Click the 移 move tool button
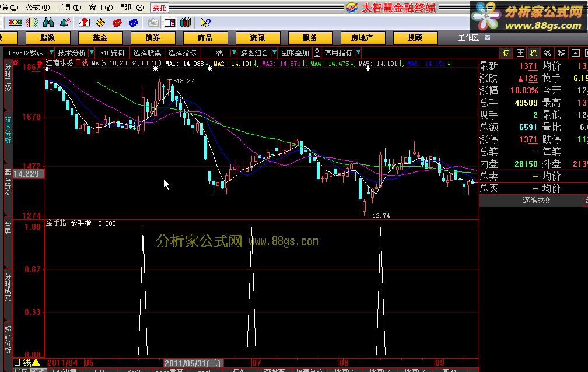 click(561, 53)
